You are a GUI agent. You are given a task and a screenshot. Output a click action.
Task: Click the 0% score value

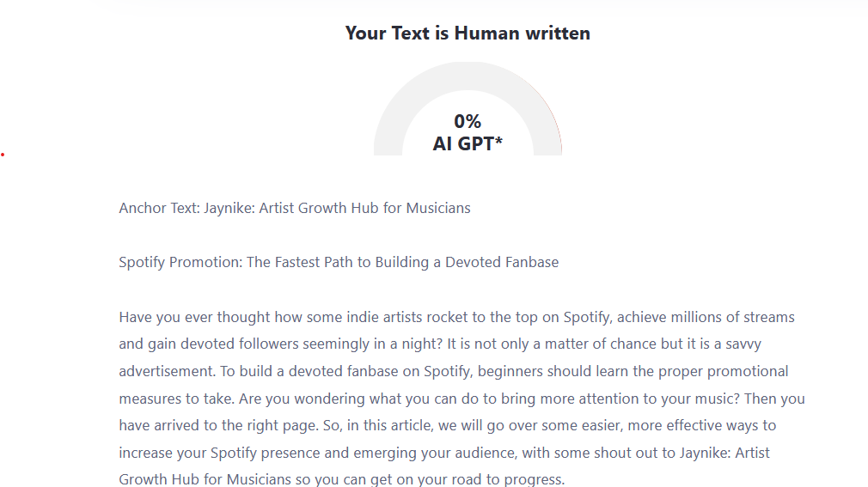tap(468, 121)
